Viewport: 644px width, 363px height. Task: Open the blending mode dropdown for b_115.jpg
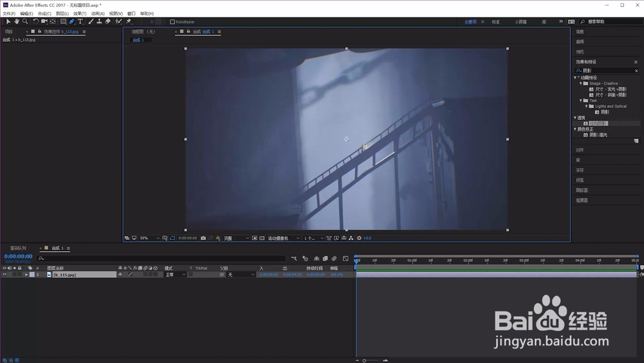tap(175, 275)
